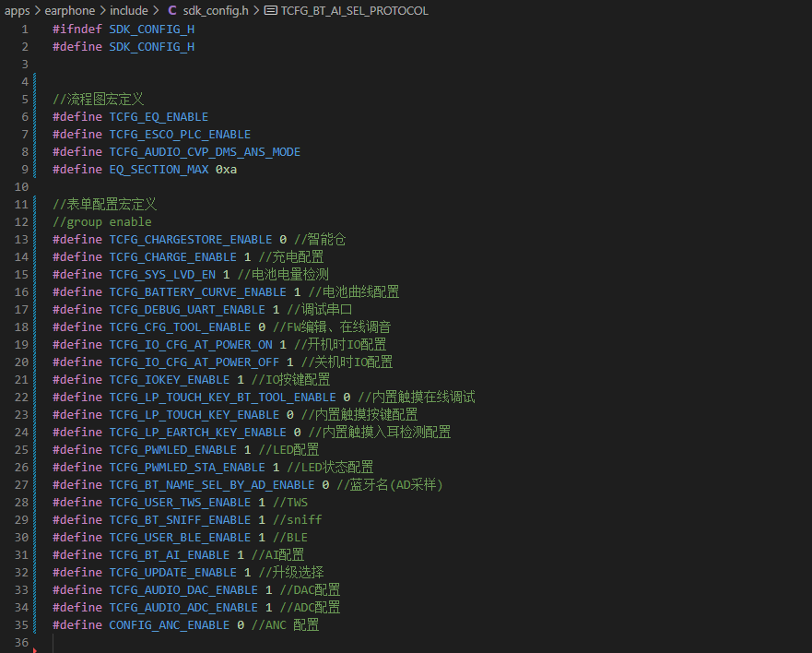Click the TCFG_CFG_TOOL_ENABLE macro
Image resolution: width=812 pixels, height=653 pixels.
[181, 327]
